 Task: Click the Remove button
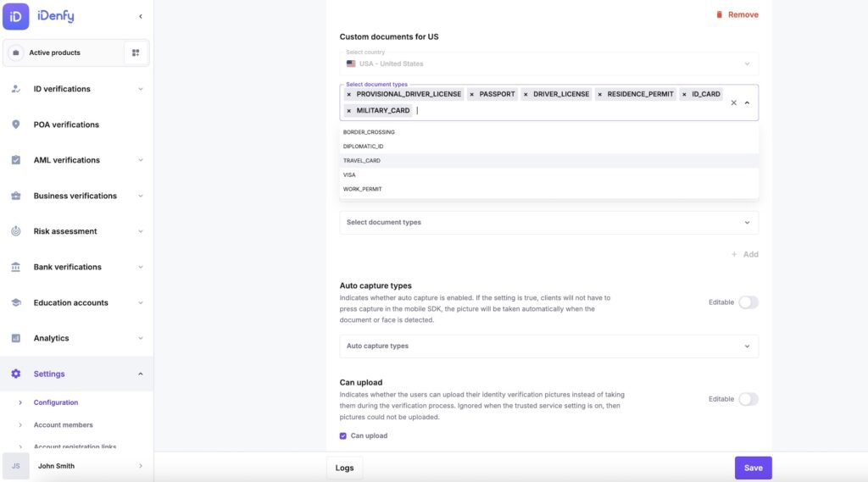[737, 15]
